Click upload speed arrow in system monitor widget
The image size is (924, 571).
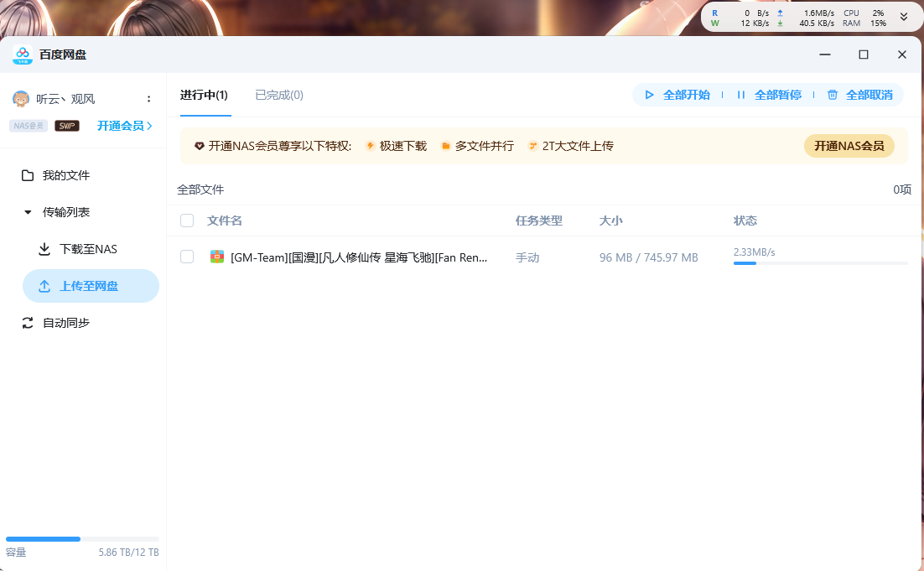(781, 13)
